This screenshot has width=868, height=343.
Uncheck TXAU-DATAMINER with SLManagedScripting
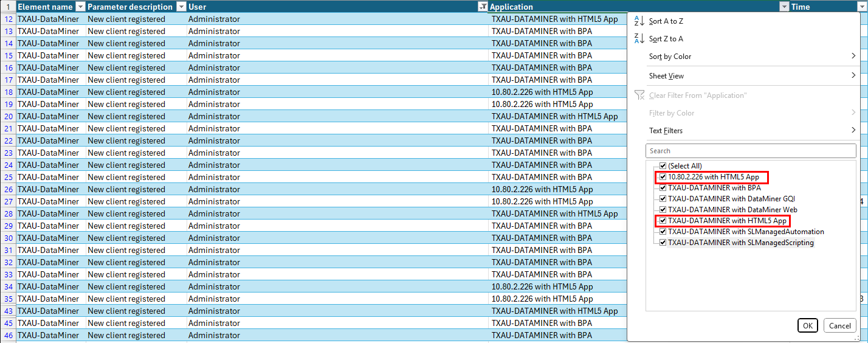pos(663,243)
